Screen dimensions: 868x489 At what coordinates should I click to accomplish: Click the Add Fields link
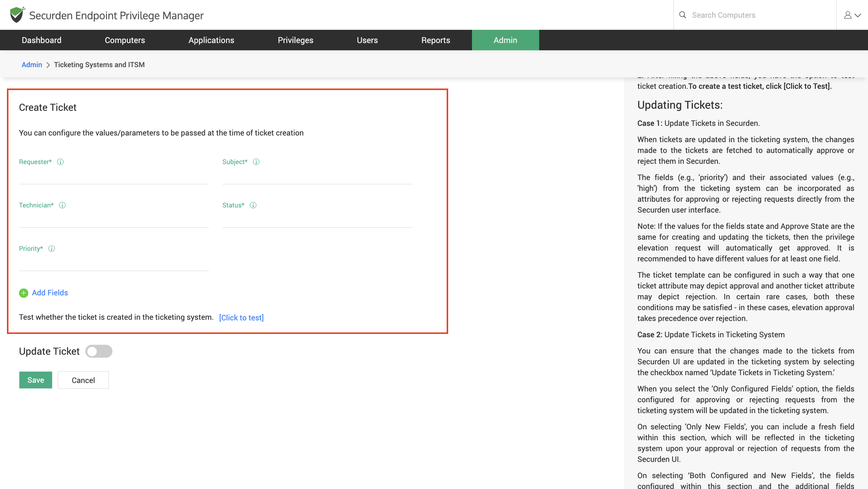click(50, 293)
